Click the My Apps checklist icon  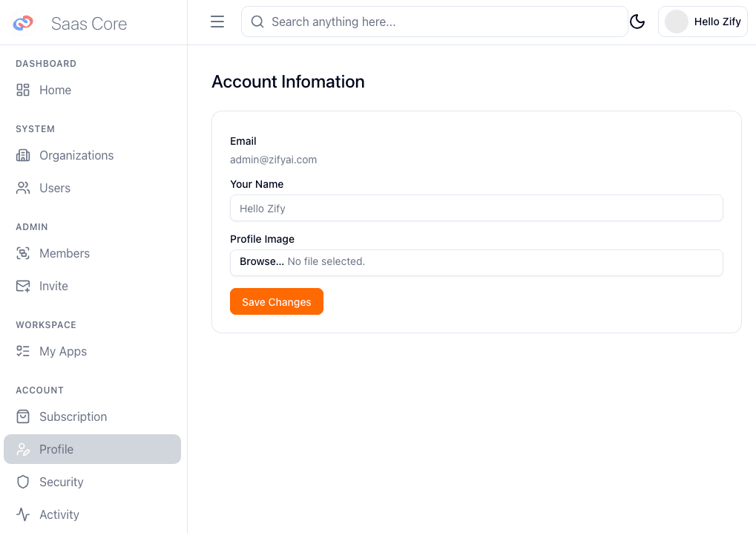click(x=23, y=351)
